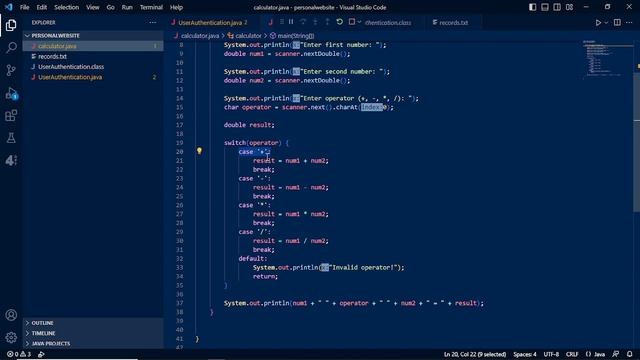
Task: Click the debug status bar icon
Action: pyautogui.click(x=41, y=354)
